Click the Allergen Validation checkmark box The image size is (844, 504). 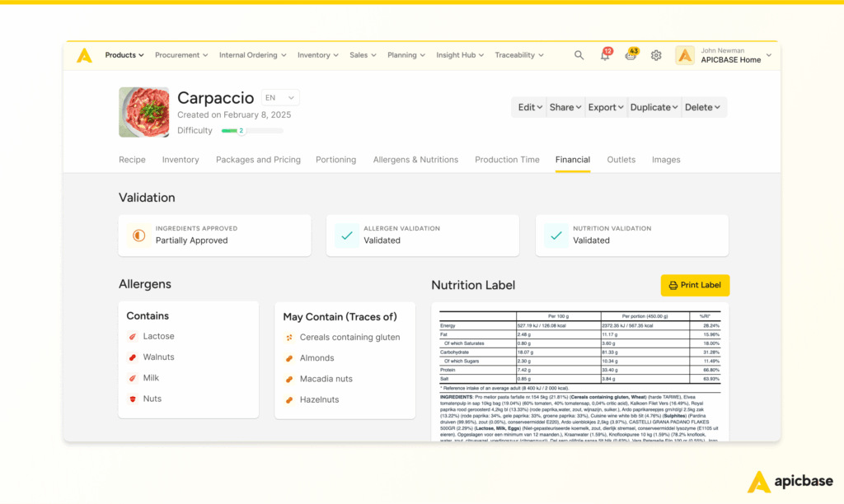(346, 236)
